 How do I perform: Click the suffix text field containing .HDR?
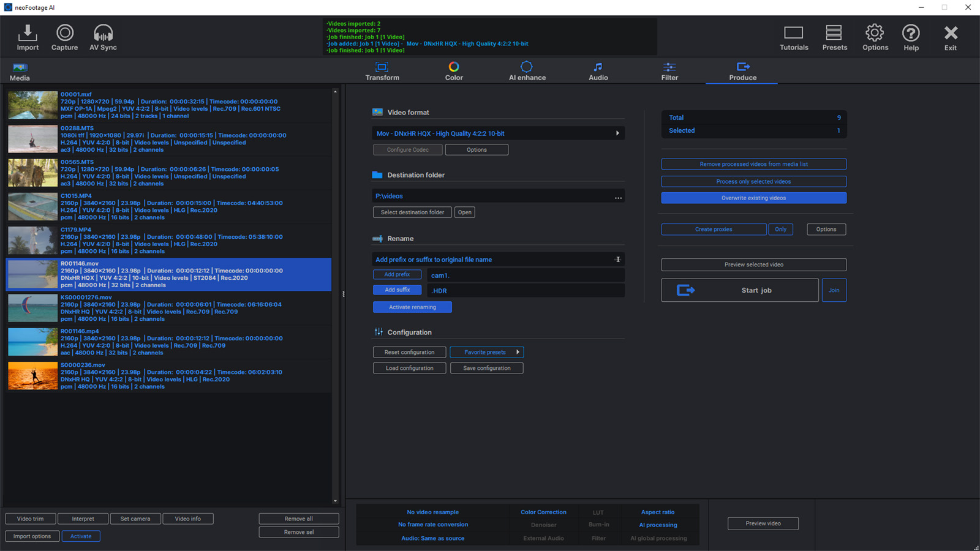click(526, 290)
